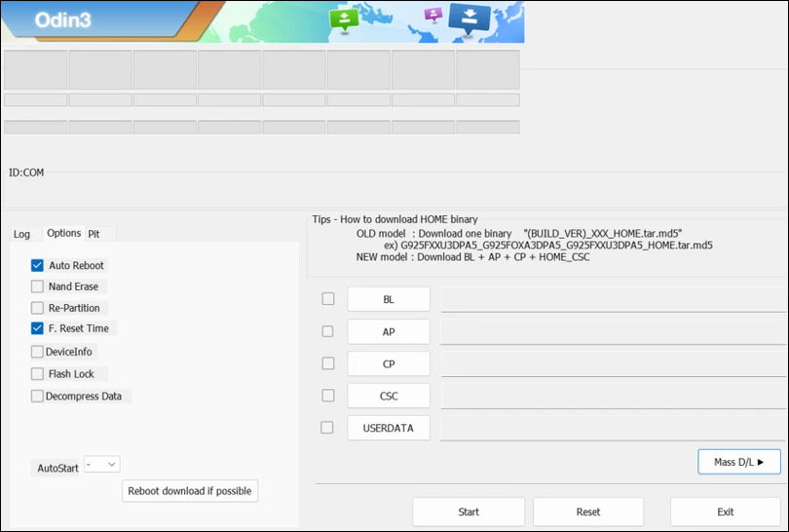789x532 pixels.
Task: Enable the Nand Erase checkbox
Action: [37, 286]
